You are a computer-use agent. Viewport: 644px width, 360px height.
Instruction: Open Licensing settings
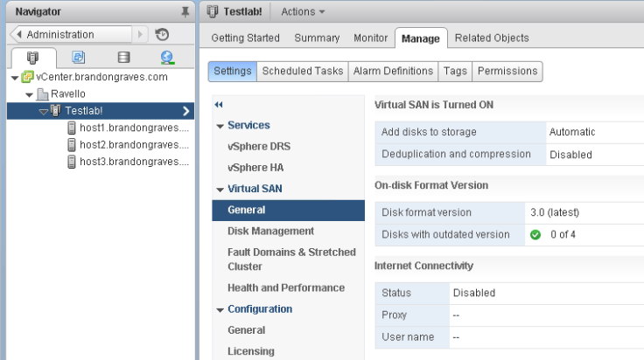(251, 351)
